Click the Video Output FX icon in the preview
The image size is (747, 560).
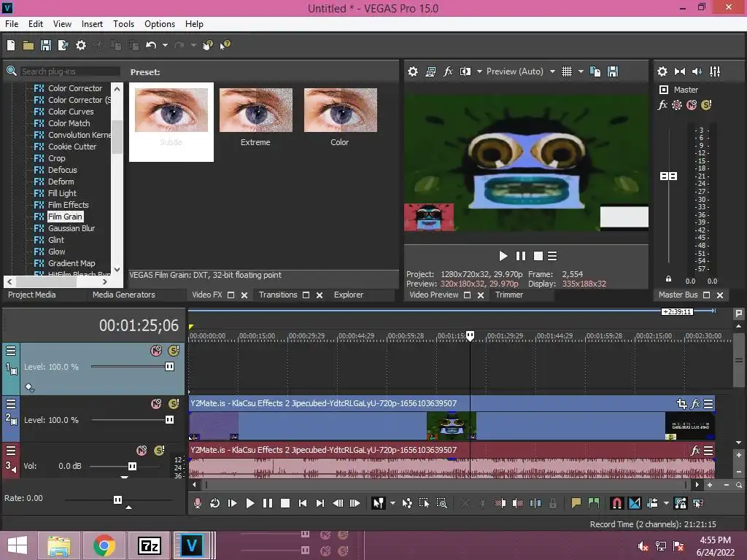(x=448, y=71)
